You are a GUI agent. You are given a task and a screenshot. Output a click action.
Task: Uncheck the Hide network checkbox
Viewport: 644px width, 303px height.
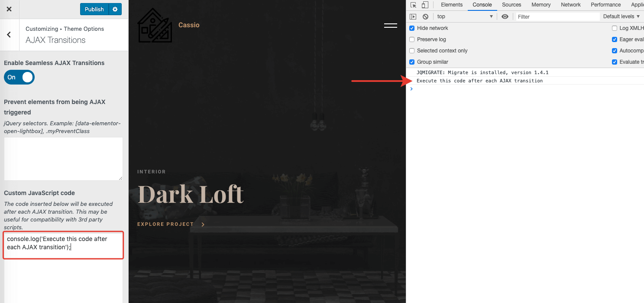[412, 28]
